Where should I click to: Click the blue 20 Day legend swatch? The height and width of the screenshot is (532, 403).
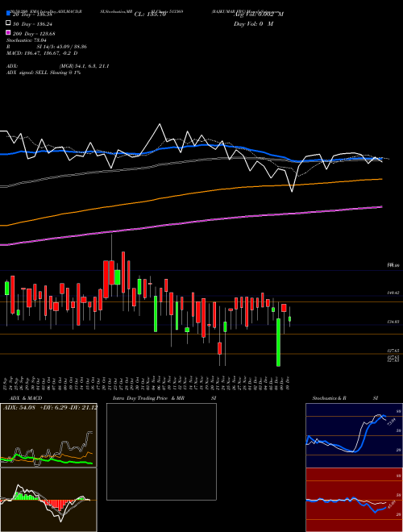[9, 14]
